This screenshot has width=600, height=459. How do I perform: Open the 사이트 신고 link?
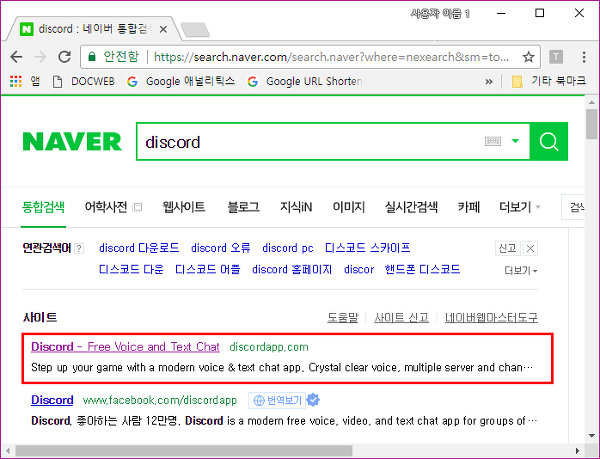click(401, 317)
